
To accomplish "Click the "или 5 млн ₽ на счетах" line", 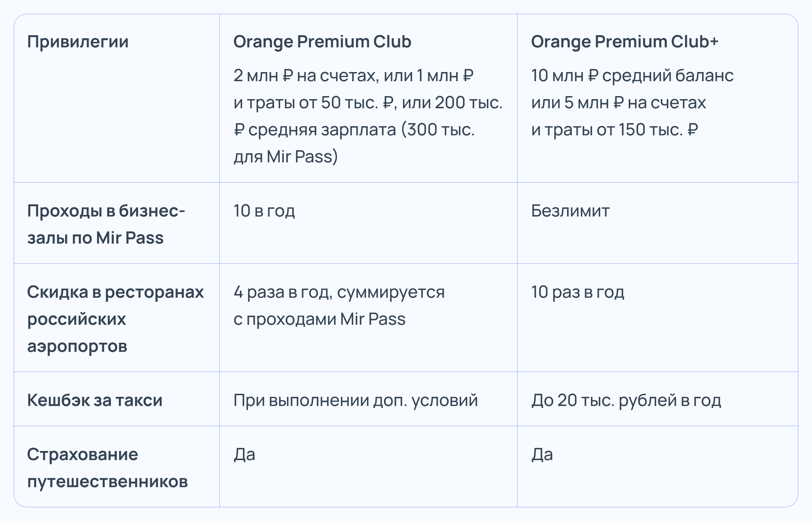I will pos(618,103).
